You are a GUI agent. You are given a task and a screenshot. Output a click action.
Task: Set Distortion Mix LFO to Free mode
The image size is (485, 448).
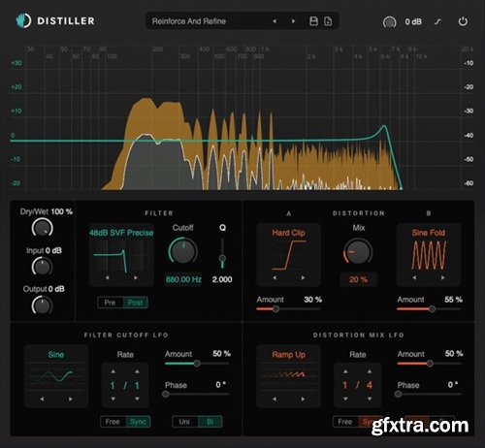pos(345,422)
